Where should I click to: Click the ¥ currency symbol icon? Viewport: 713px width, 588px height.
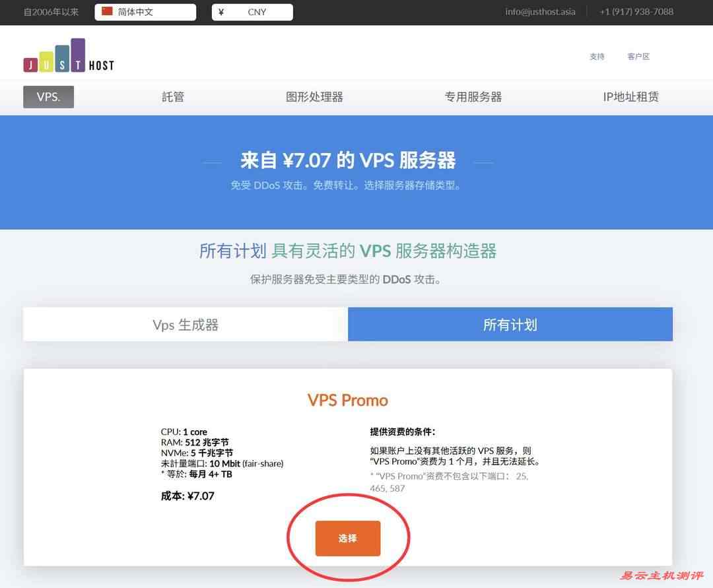[x=221, y=13]
